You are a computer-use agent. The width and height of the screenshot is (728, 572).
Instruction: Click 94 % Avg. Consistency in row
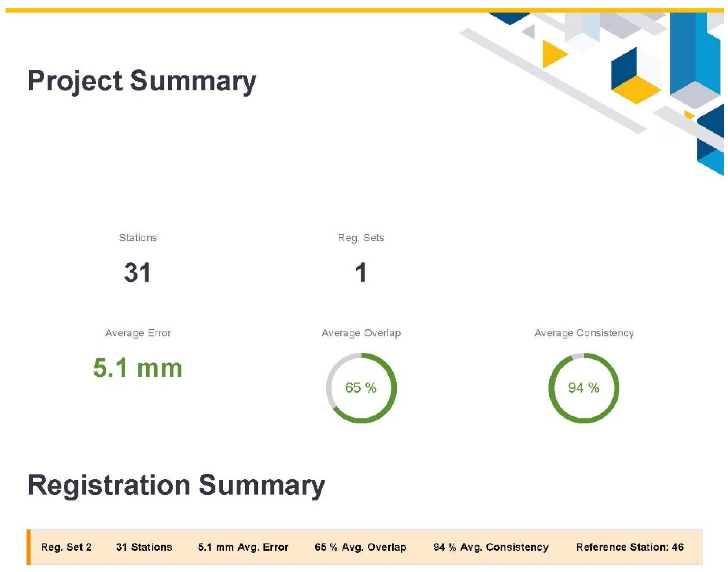[x=491, y=547]
